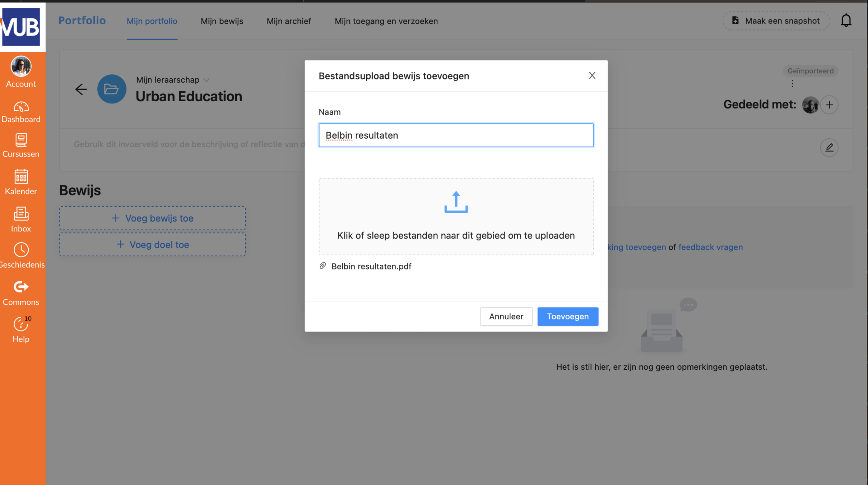Image resolution: width=868 pixels, height=485 pixels.
Task: Switch to the Mijn bewijs tab
Action: (222, 21)
